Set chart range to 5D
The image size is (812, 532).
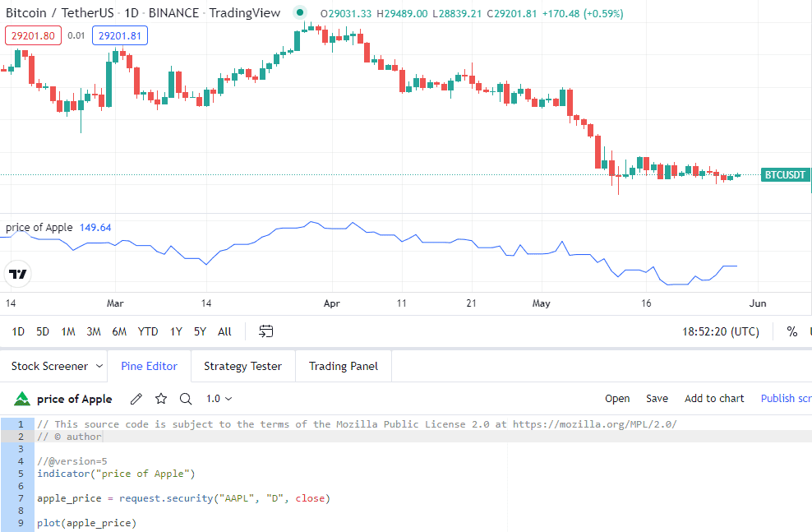click(x=43, y=331)
